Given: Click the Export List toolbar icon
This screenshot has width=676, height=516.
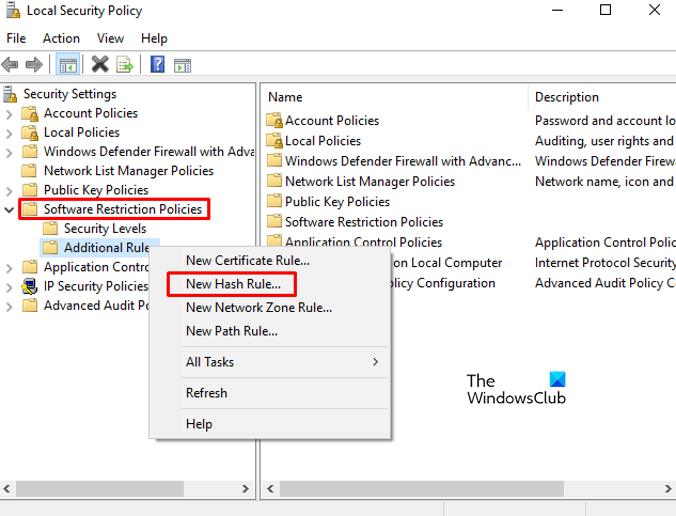Looking at the screenshot, I should [x=125, y=65].
